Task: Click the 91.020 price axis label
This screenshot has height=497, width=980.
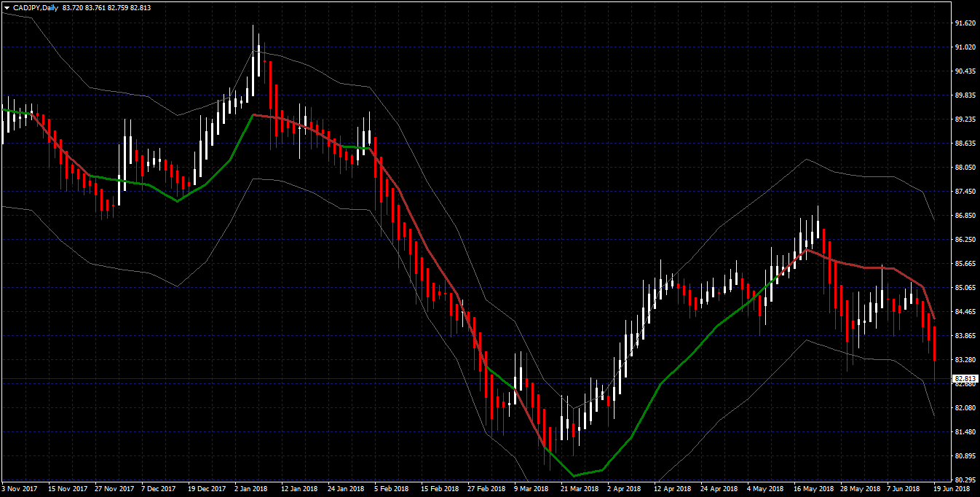Action: [965, 47]
